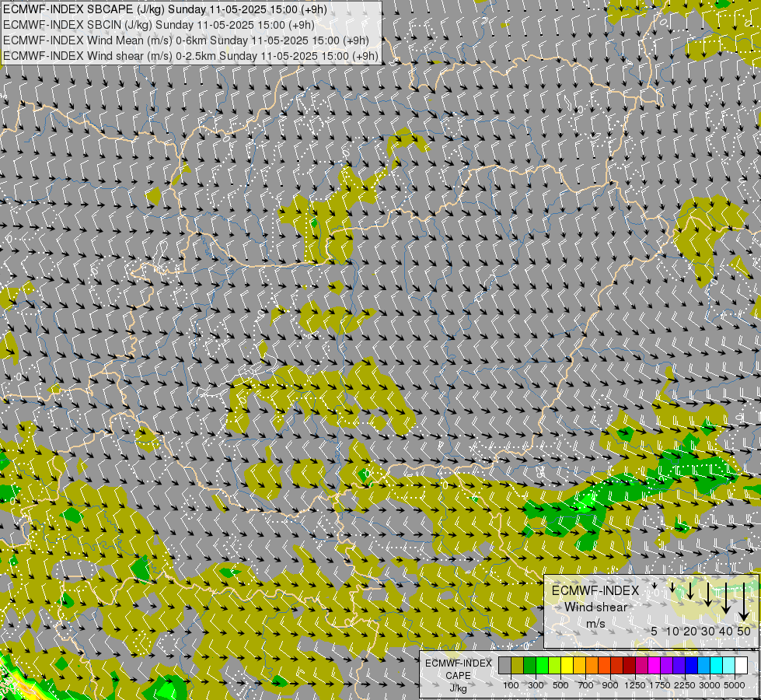Click the 'J/kg' legend unit label
Viewport: 761px width, 700px height.
pos(458,688)
